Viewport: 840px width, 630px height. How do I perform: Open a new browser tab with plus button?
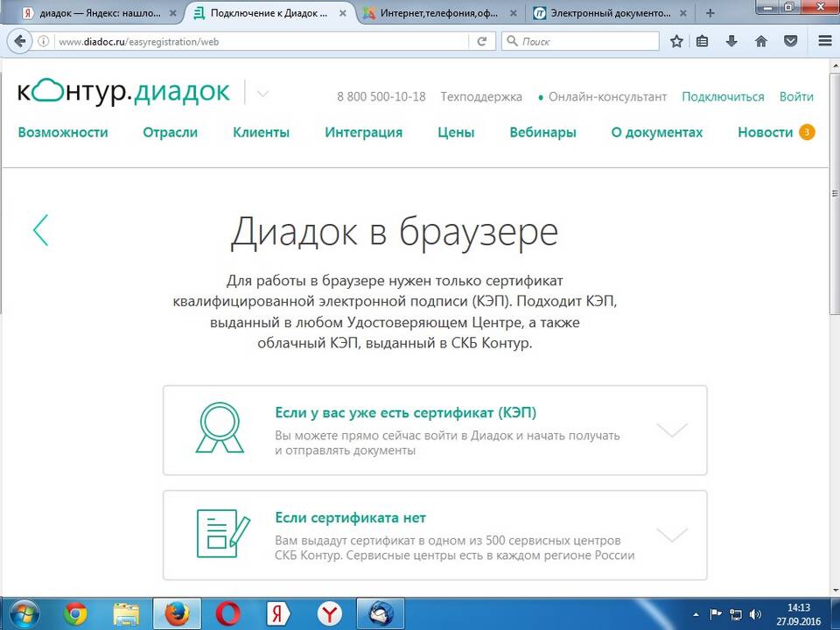(710, 14)
